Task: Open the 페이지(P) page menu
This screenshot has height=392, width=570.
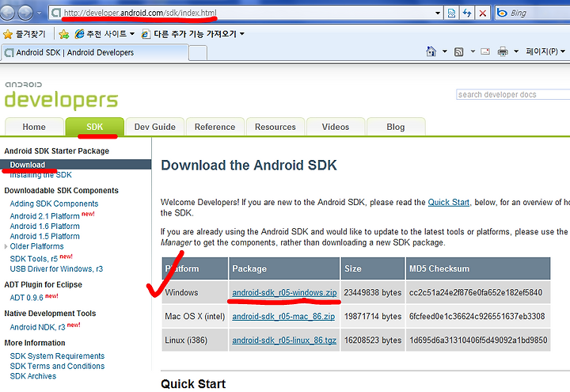Action: click(545, 51)
